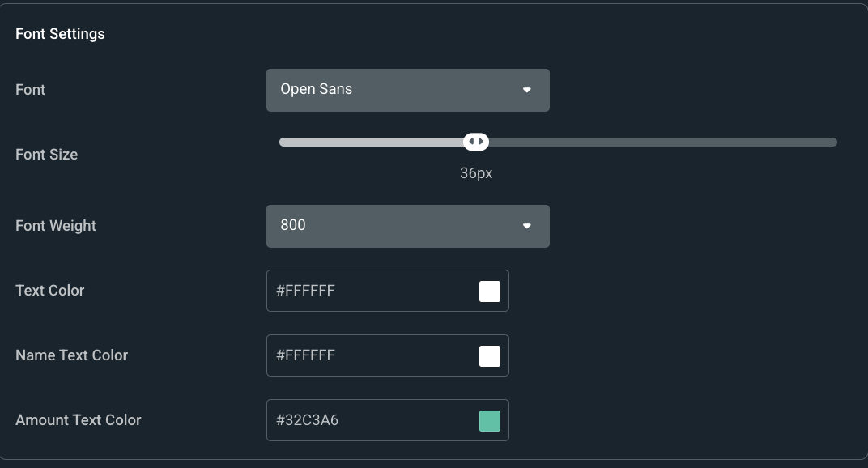Click the Name Text Color label
Screen dimensions: 868x468
click(x=71, y=355)
